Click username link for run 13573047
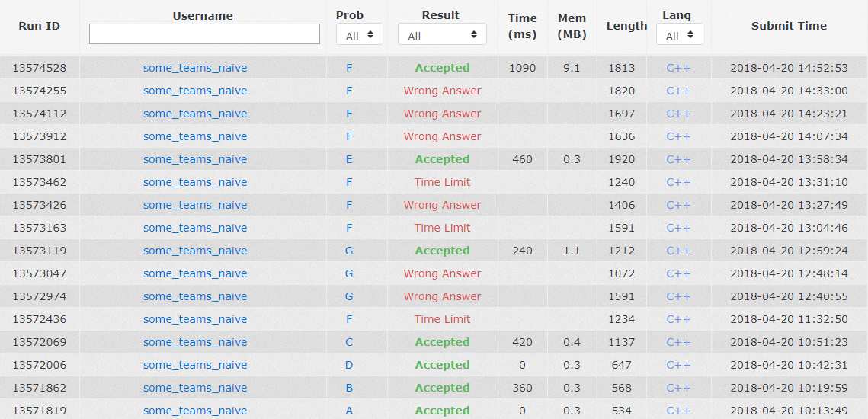 tap(195, 273)
